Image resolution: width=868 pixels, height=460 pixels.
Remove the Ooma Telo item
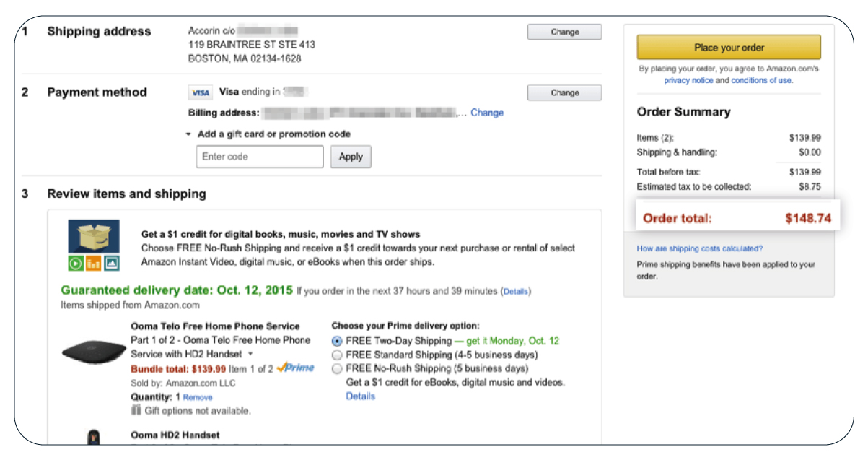coord(198,397)
